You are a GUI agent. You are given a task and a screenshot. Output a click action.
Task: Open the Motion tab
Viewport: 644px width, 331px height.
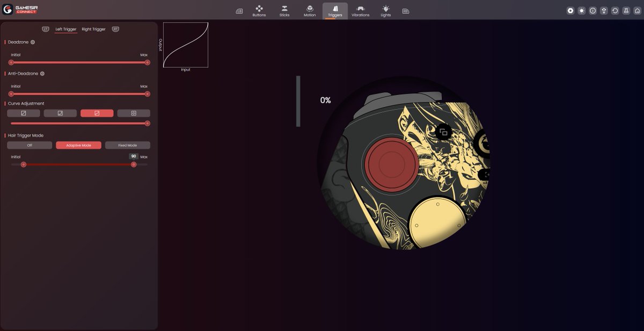pos(310,11)
